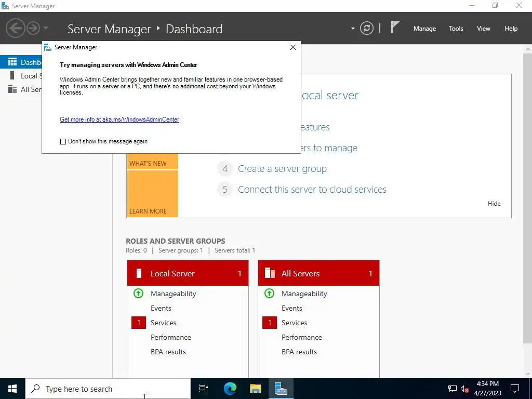Hide the welcome tile
Viewport: 532px width, 399px height.
tap(494, 204)
